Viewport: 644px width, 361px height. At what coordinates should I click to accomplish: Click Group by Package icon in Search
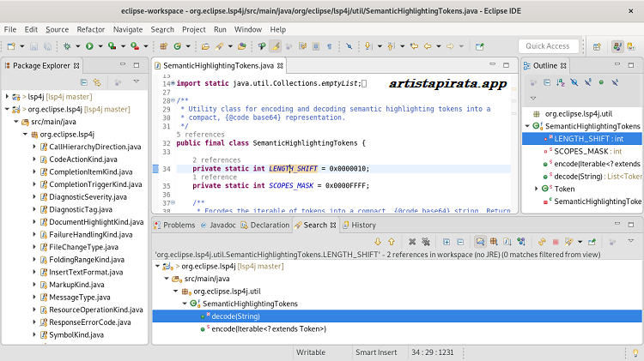point(494,242)
